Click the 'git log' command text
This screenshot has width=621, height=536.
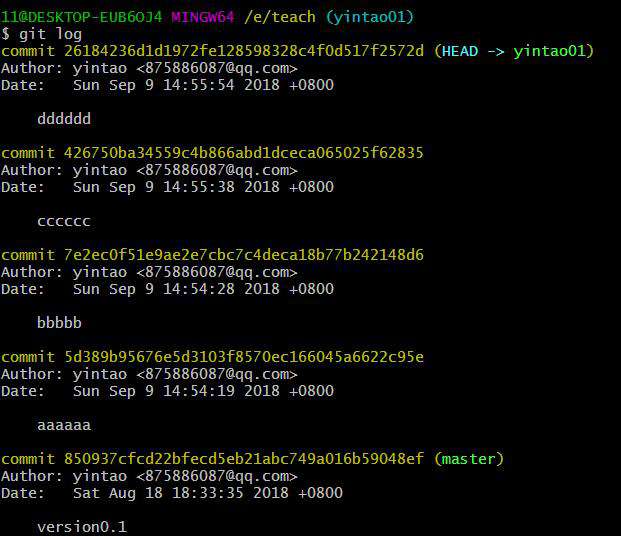tap(50, 34)
